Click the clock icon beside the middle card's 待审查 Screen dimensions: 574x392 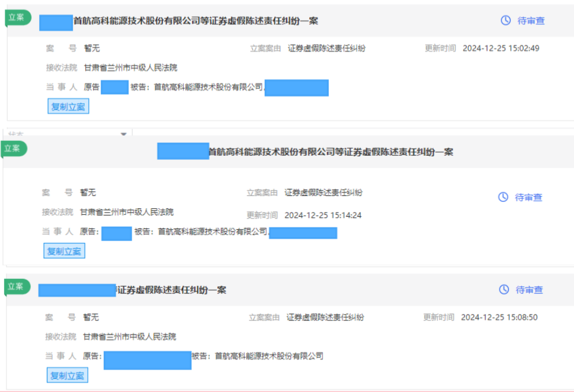click(504, 198)
